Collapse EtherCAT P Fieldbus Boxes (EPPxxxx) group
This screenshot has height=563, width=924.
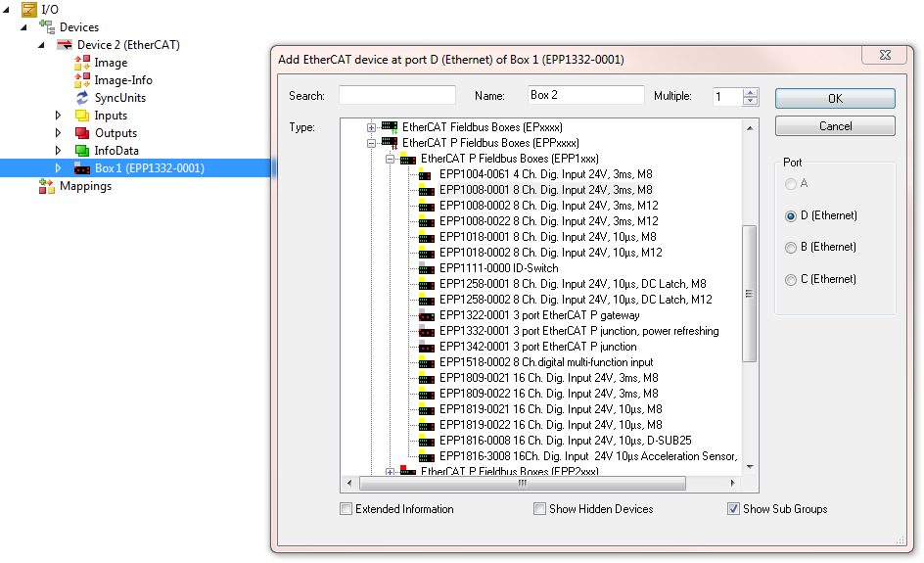coord(371,143)
